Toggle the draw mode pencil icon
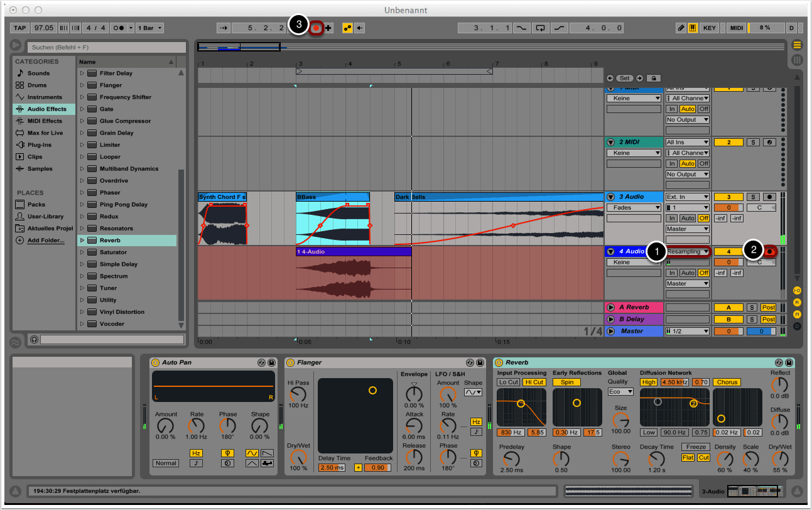The image size is (812, 510). coord(681,28)
